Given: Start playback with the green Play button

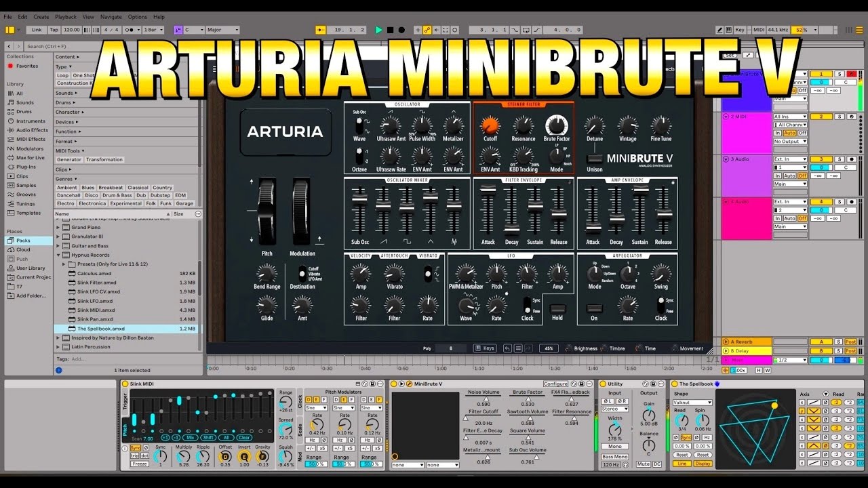Looking at the screenshot, I should [x=379, y=30].
